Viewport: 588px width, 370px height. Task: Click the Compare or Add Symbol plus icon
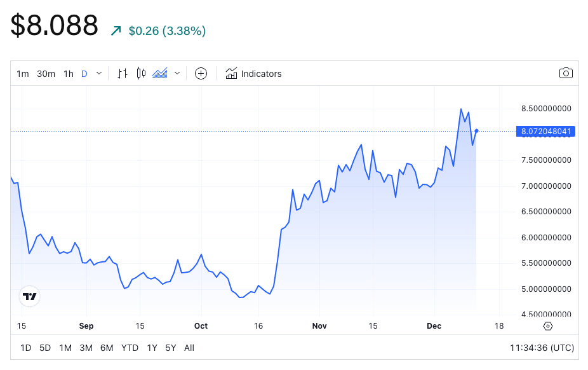[201, 74]
